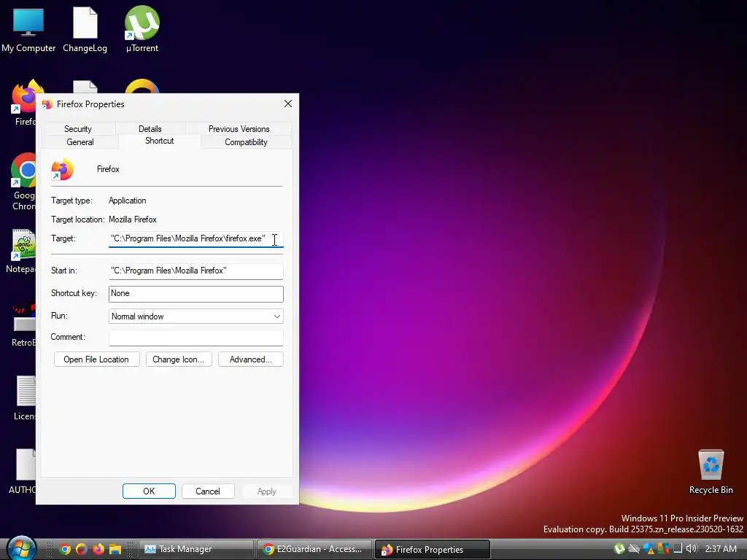Click the "Target:" field label
Image resolution: width=747 pixels, height=560 pixels.
tap(63, 238)
